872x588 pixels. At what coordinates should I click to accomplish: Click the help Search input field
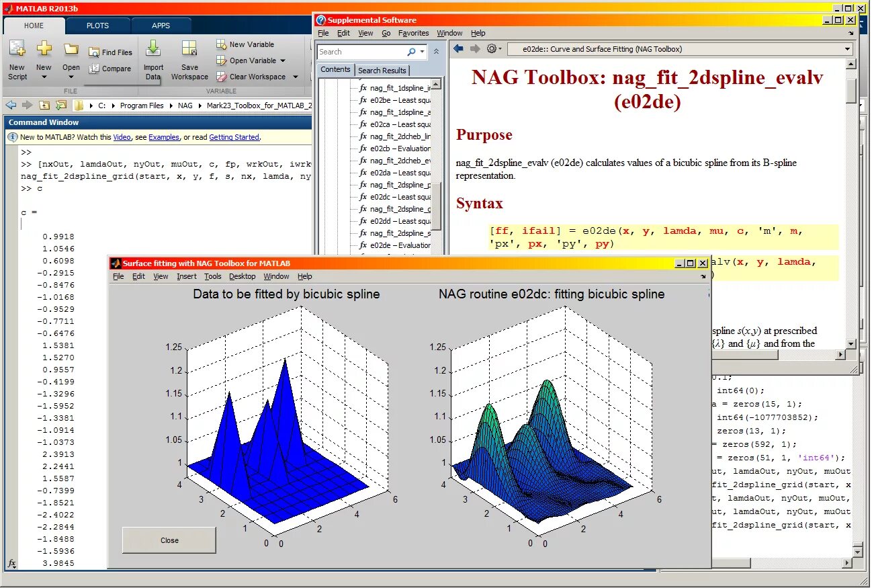pos(361,52)
